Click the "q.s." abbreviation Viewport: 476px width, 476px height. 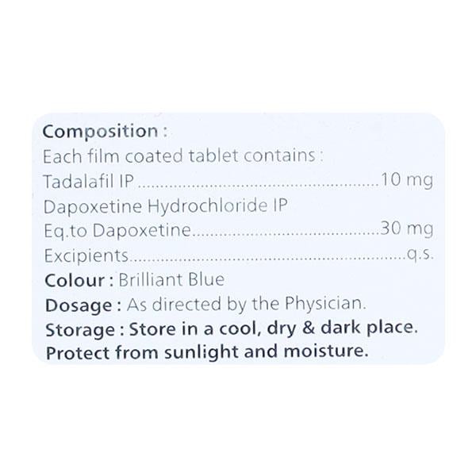point(419,255)
